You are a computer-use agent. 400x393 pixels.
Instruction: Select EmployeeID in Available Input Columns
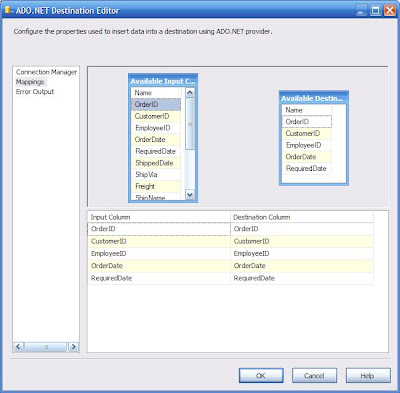[156, 128]
